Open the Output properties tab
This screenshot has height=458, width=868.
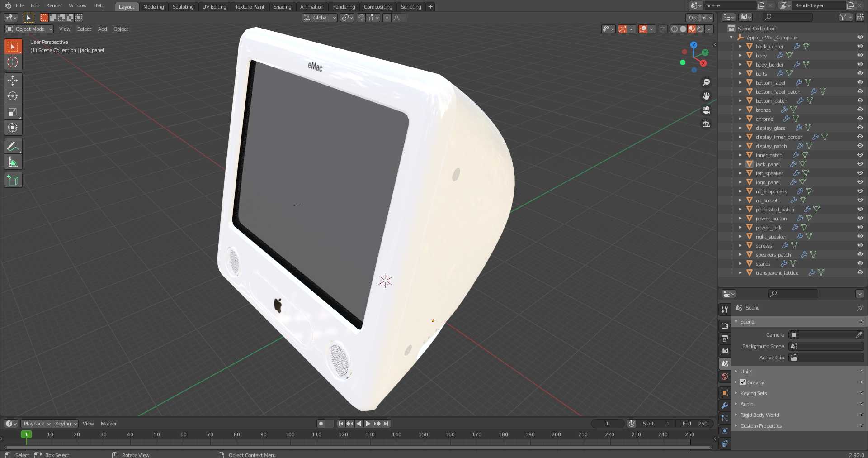(725, 338)
